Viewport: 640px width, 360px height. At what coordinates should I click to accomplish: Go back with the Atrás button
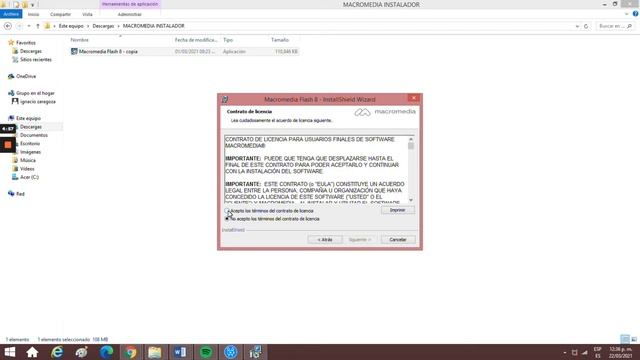click(x=325, y=240)
